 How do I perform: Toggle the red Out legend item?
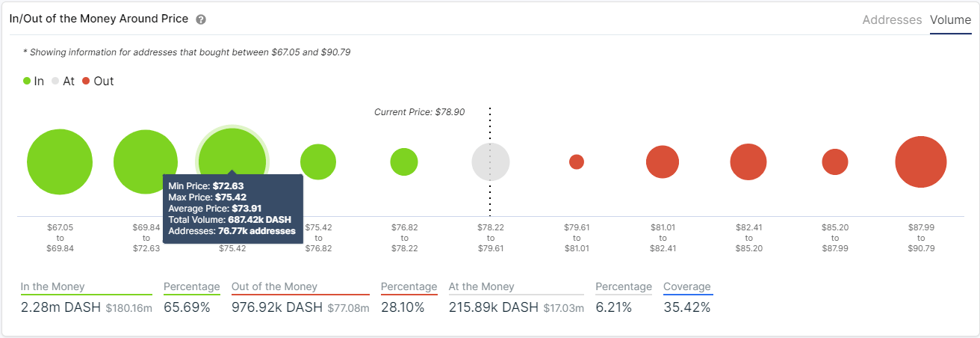pos(98,81)
